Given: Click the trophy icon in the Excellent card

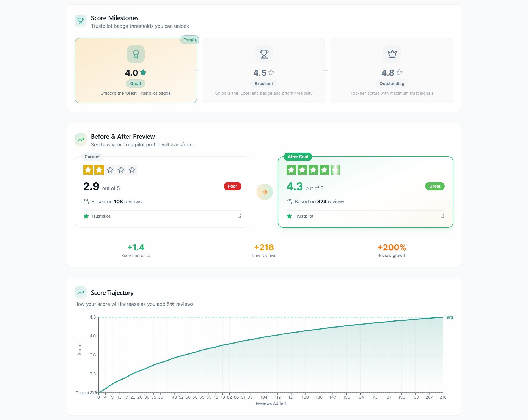Looking at the screenshot, I should coord(264,54).
